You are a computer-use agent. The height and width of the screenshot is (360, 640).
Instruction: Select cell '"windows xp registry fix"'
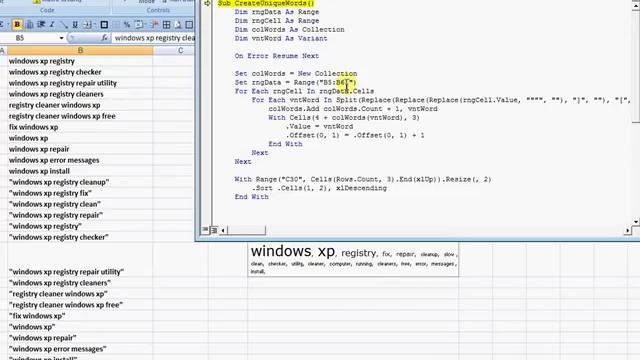(x=80, y=193)
